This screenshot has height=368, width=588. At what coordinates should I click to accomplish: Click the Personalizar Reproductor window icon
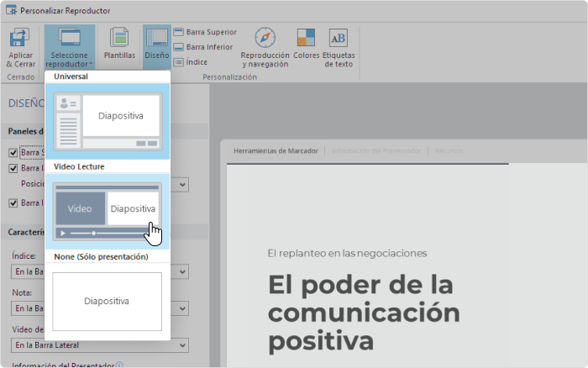point(11,10)
